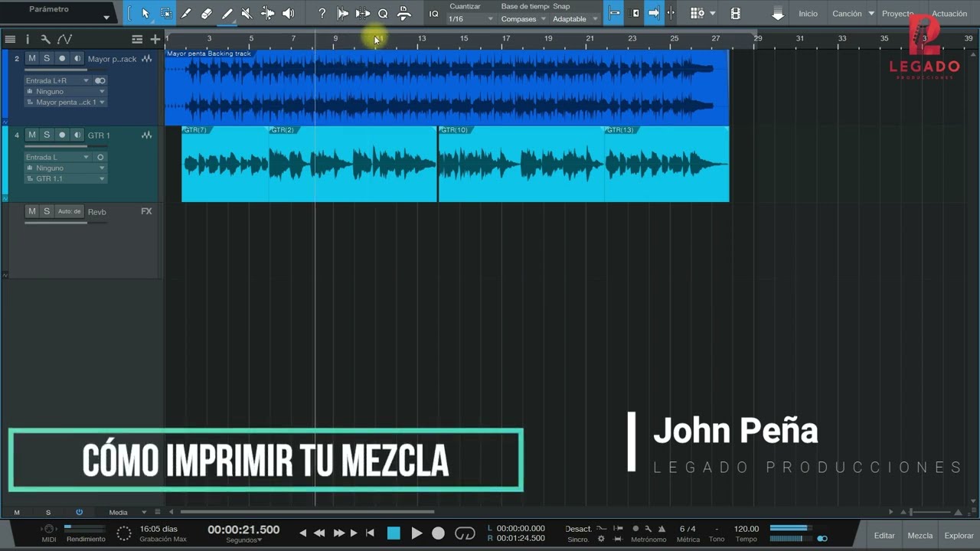980x551 pixels.
Task: Select the Bend tool
Action: tap(267, 13)
